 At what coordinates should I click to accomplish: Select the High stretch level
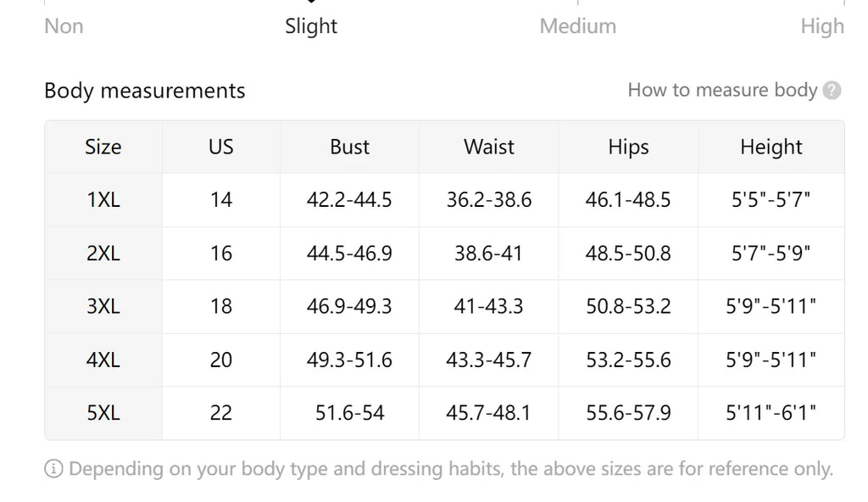(822, 26)
